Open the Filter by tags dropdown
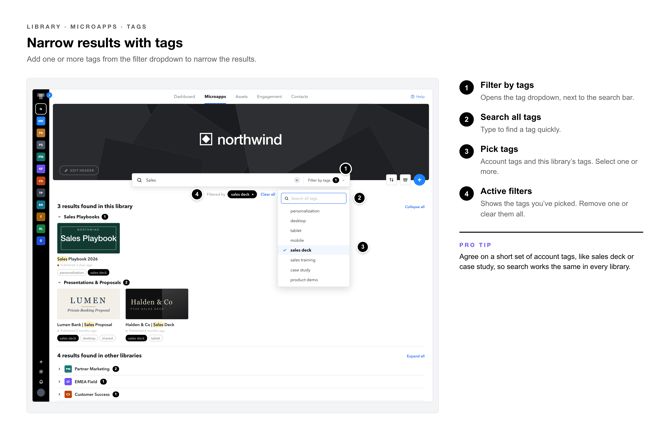Image resolution: width=670 pixels, height=430 pixels. pos(326,180)
